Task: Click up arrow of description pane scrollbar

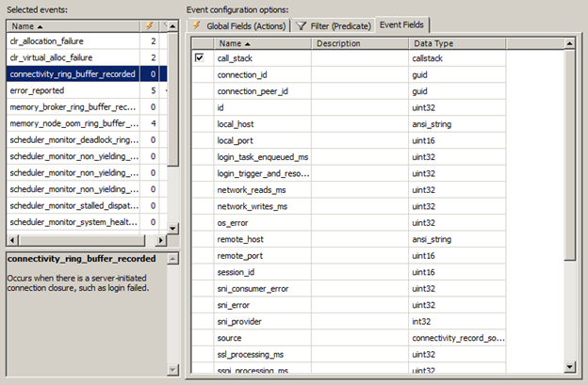Action: 172,259
